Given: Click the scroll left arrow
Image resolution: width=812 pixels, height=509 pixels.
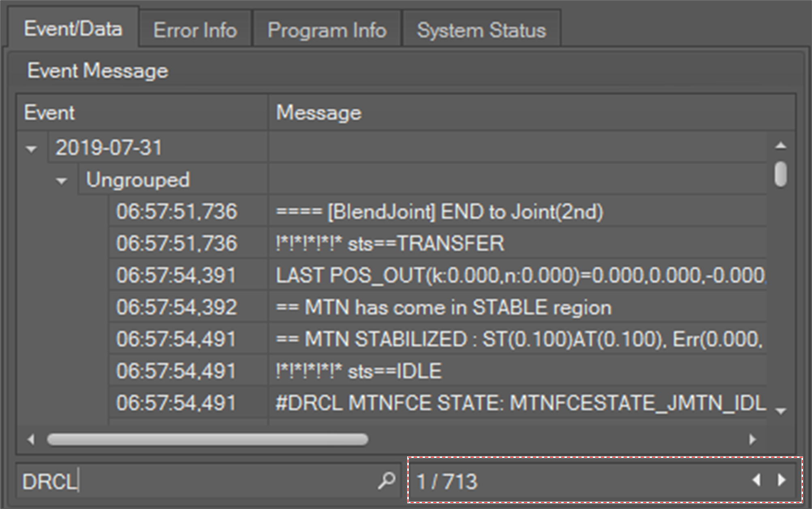Looking at the screenshot, I should [x=31, y=439].
